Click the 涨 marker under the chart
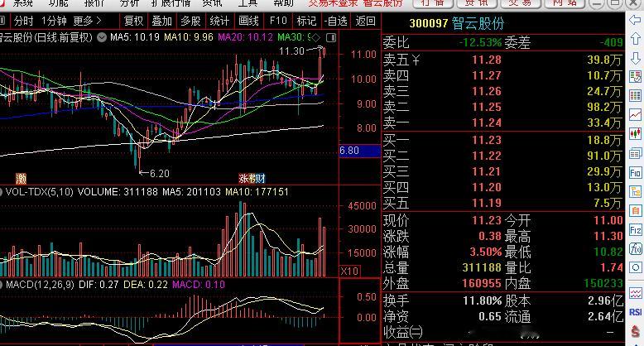Image resolution: width=644 pixels, height=346 pixels. pyautogui.click(x=243, y=178)
